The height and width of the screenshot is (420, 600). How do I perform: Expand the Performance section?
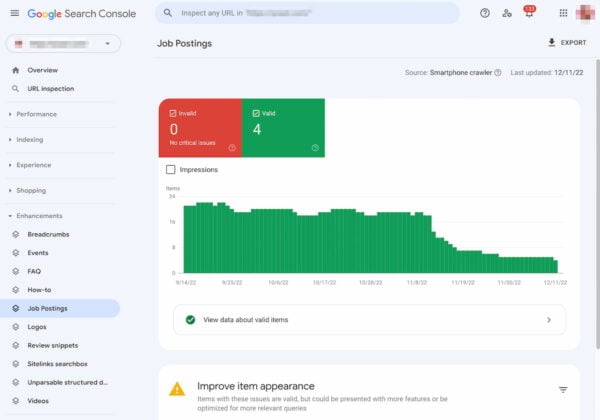pos(35,114)
